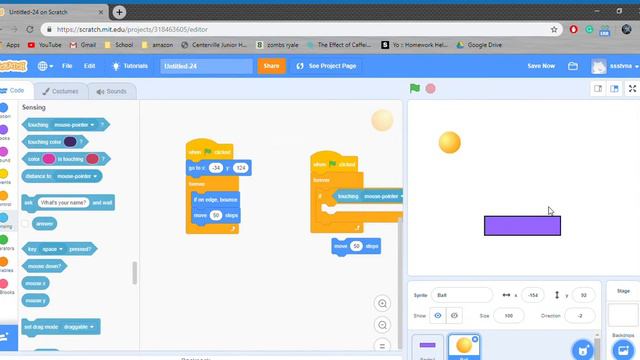Show the sprite using the eye icon
The width and height of the screenshot is (640, 360).
(x=438, y=316)
